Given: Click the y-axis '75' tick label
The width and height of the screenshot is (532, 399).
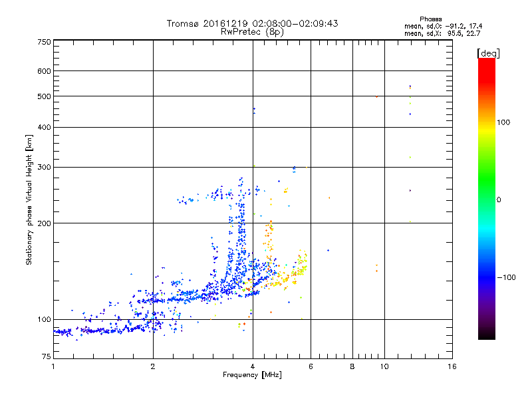Looking at the screenshot, I should pyautogui.click(x=47, y=356).
